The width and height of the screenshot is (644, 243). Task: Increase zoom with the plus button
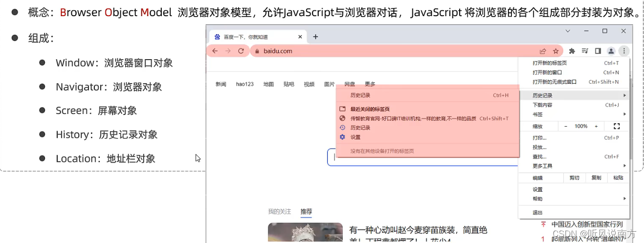pyautogui.click(x=596, y=126)
